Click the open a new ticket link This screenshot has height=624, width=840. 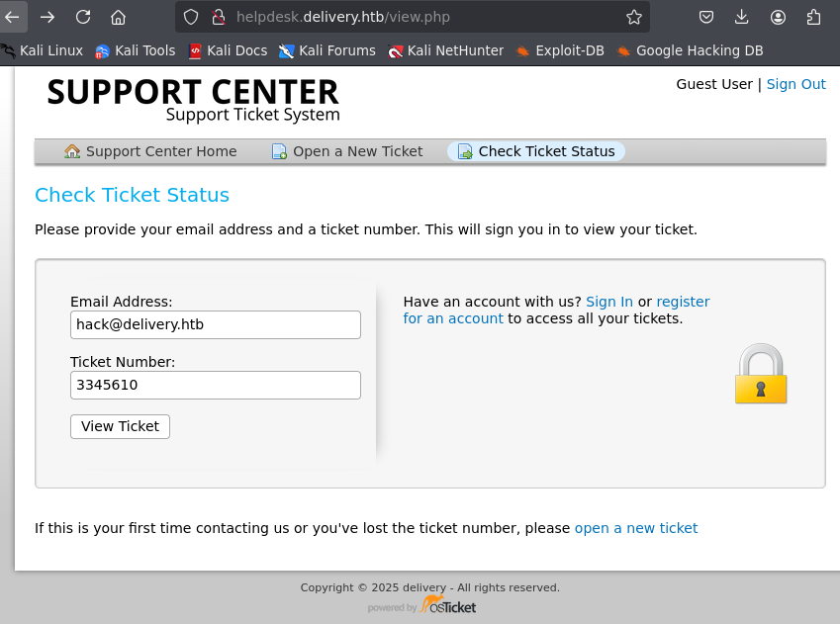636,528
